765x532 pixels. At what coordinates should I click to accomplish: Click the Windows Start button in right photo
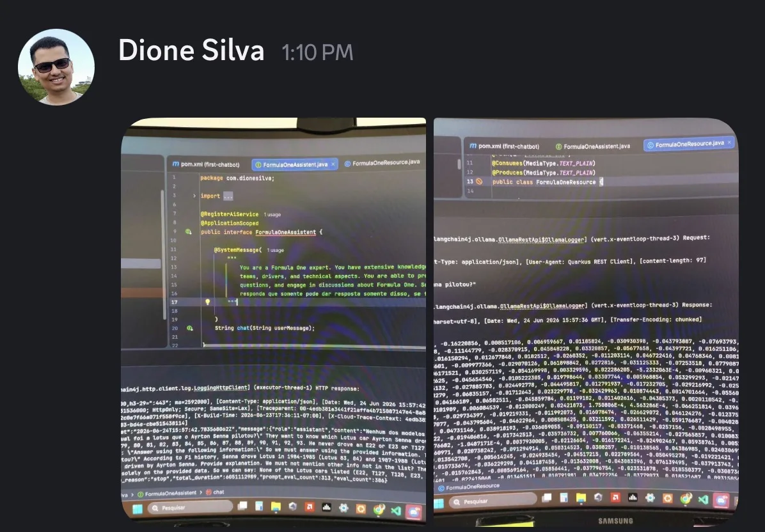(x=439, y=503)
